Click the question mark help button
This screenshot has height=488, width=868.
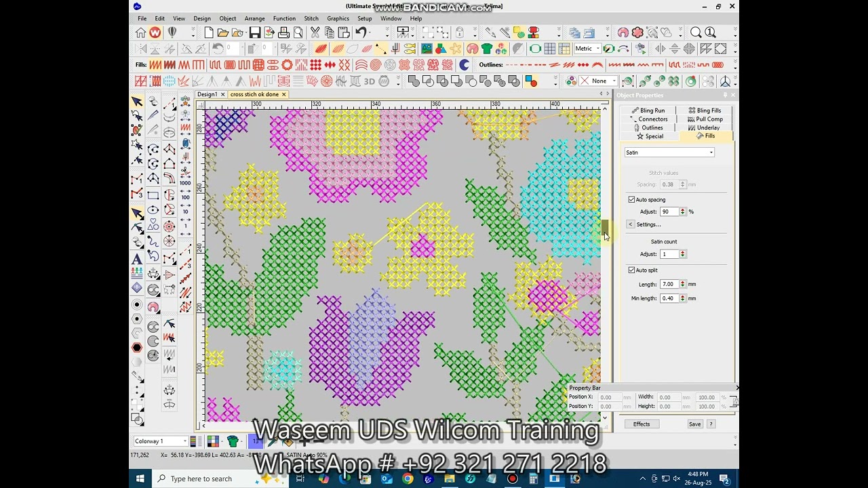point(711,424)
